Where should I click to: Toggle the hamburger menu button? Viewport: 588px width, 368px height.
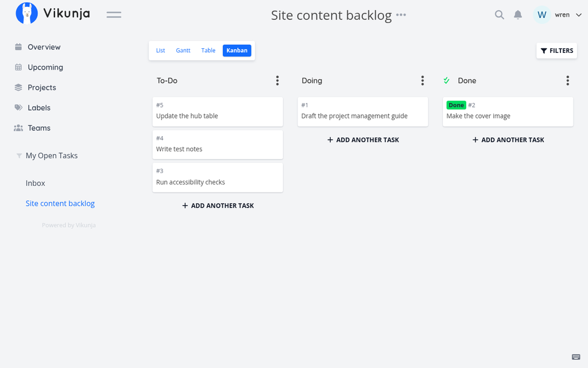114,14
